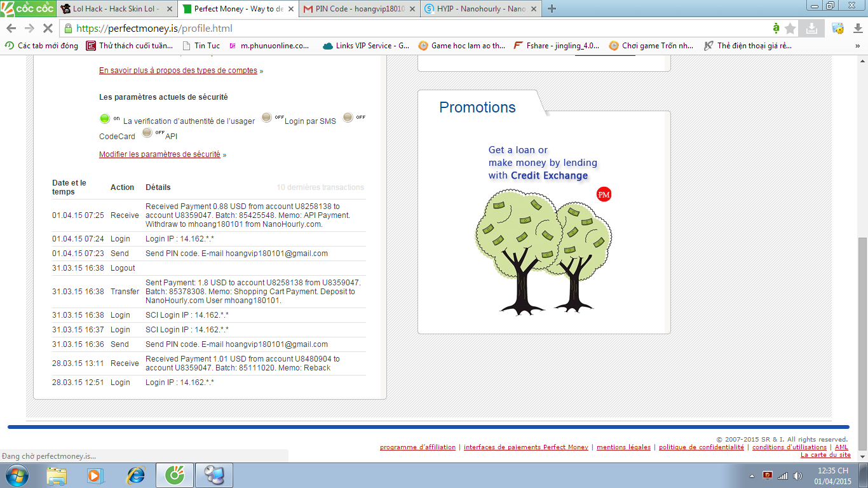This screenshot has width=868, height=488.
Task: Click the green padlock site security icon
Action: 69,29
